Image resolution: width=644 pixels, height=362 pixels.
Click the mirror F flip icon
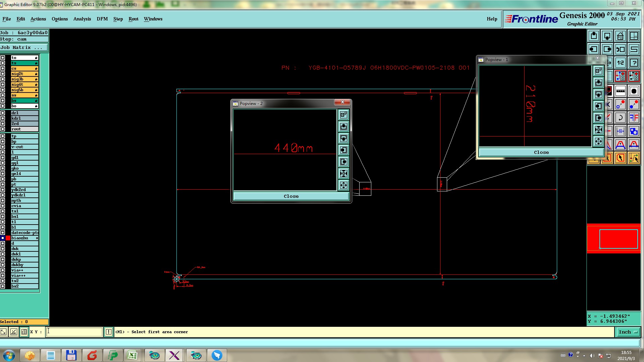click(x=634, y=118)
